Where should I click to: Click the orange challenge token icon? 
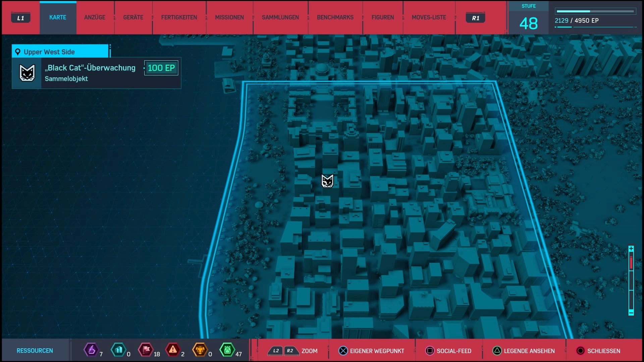(200, 350)
